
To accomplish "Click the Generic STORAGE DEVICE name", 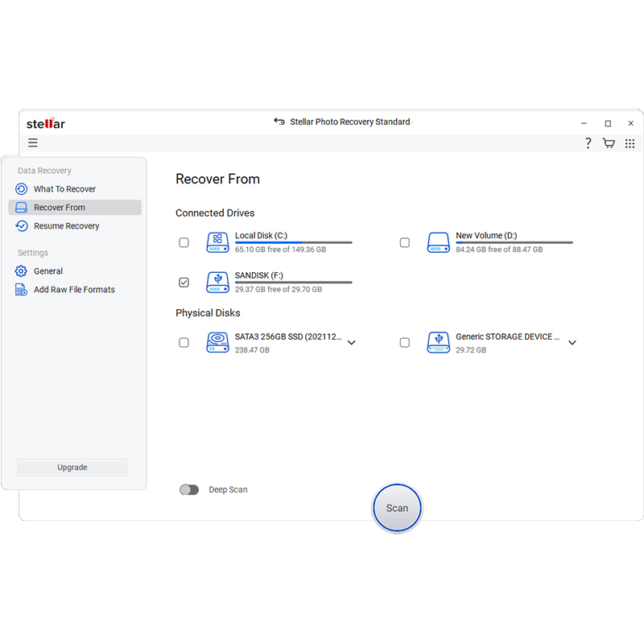I will pyautogui.click(x=508, y=336).
